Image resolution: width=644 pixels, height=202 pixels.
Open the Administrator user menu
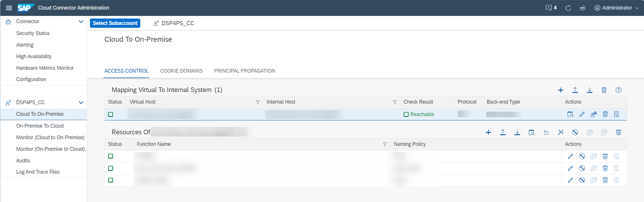pyautogui.click(x=616, y=8)
